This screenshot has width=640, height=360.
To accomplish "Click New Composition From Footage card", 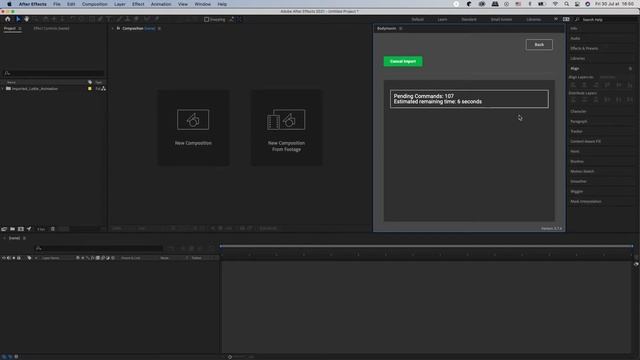I will (x=286, y=128).
